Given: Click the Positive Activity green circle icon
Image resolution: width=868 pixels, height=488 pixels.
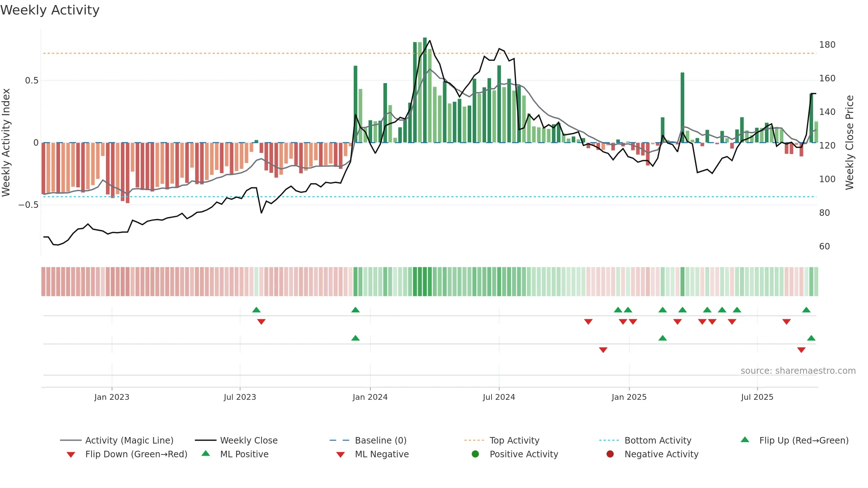Looking at the screenshot, I should point(475,454).
